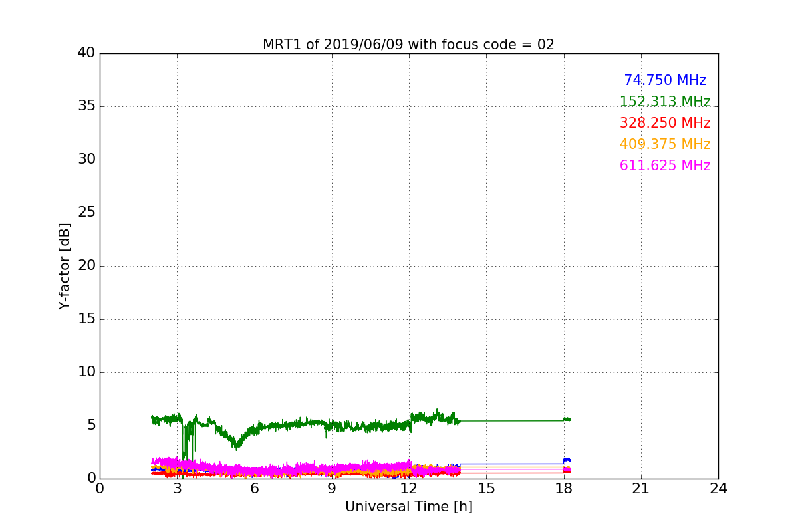Click the x-axis tick label 24

718,489
